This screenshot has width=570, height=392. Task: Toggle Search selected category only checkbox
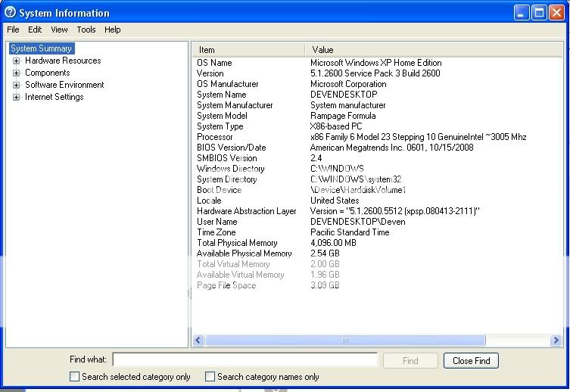point(74,376)
